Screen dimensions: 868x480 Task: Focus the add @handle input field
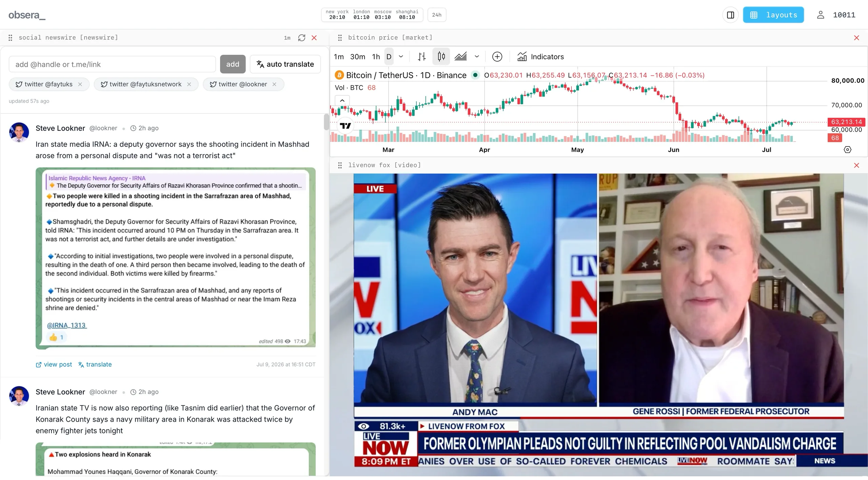pos(112,64)
